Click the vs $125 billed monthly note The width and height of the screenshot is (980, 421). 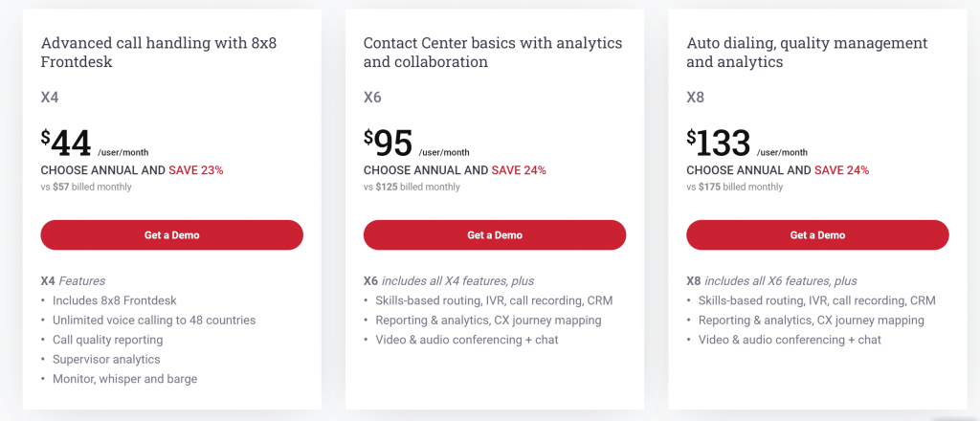pyautogui.click(x=412, y=187)
